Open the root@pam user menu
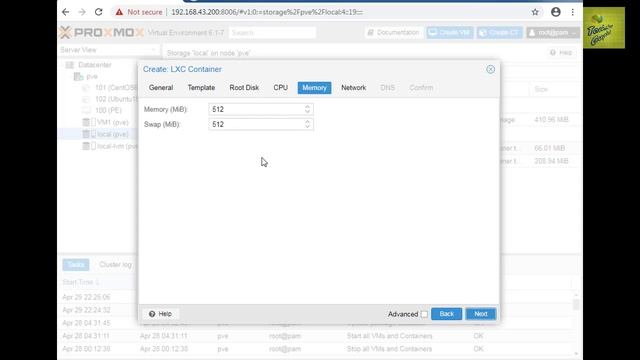 (553, 33)
